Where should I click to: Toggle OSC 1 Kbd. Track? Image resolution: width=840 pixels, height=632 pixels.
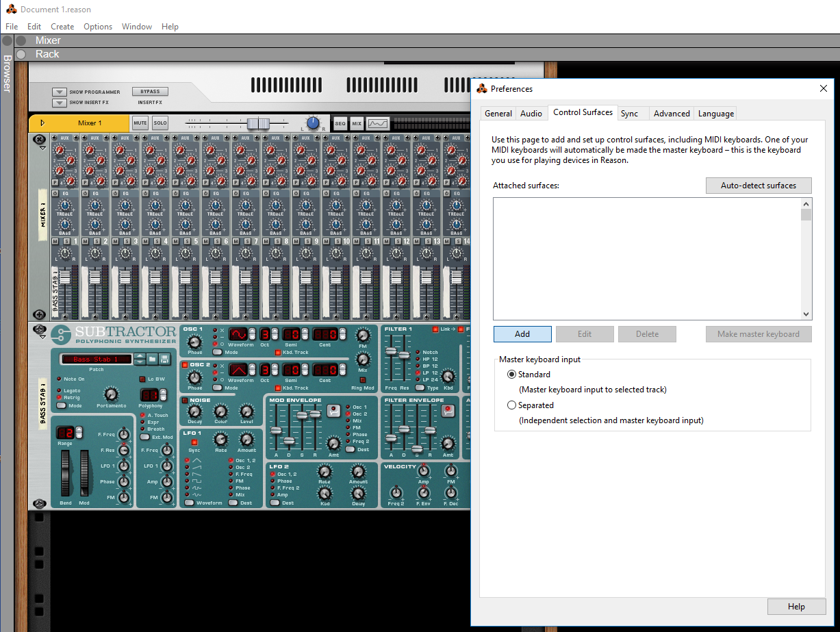pyautogui.click(x=278, y=352)
